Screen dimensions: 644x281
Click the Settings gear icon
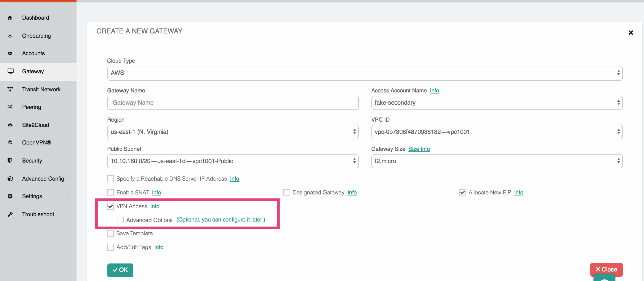tap(10, 196)
